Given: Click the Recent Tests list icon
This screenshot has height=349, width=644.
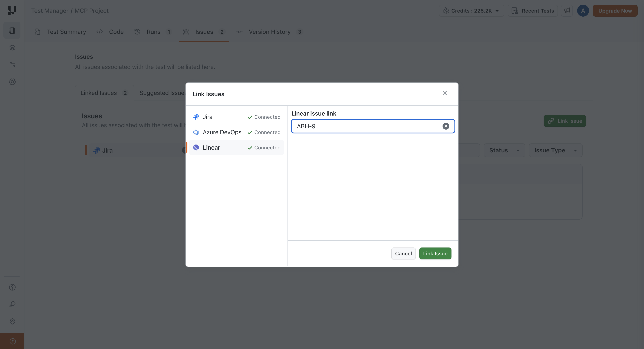Looking at the screenshot, I should pos(515,11).
